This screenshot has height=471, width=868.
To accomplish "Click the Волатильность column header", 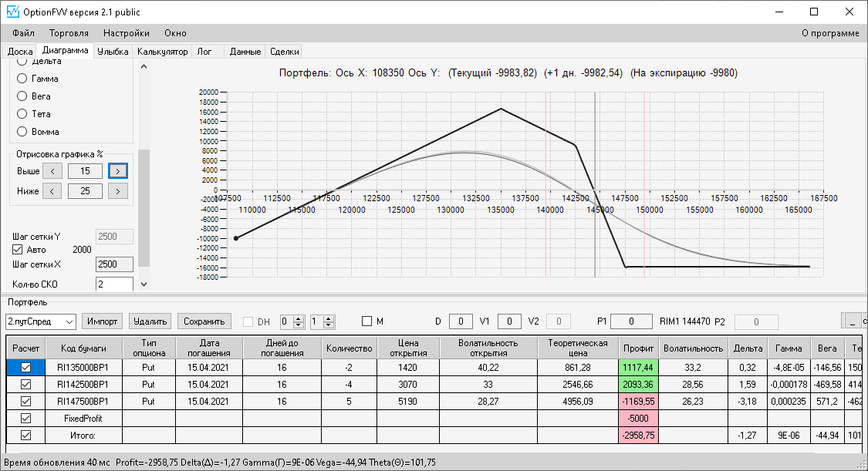I will pos(693,348).
